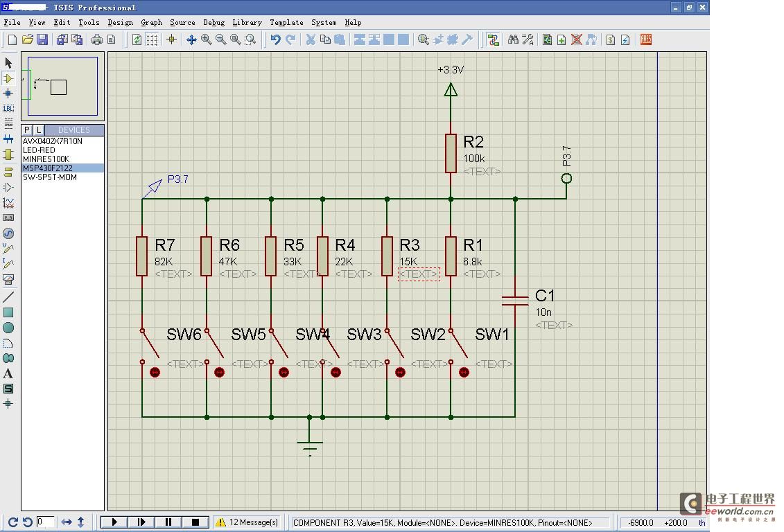Open the Design menu
Image resolution: width=784 pixels, height=532 pixels.
point(121,22)
